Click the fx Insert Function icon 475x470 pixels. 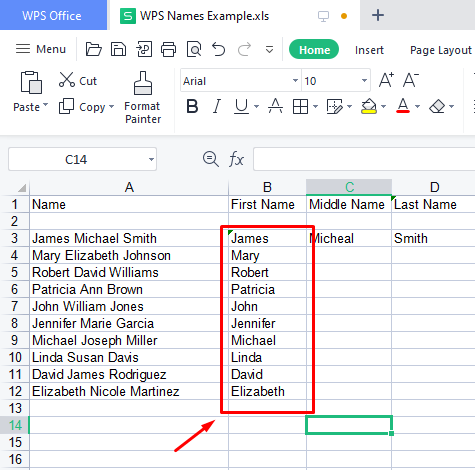pos(236,159)
